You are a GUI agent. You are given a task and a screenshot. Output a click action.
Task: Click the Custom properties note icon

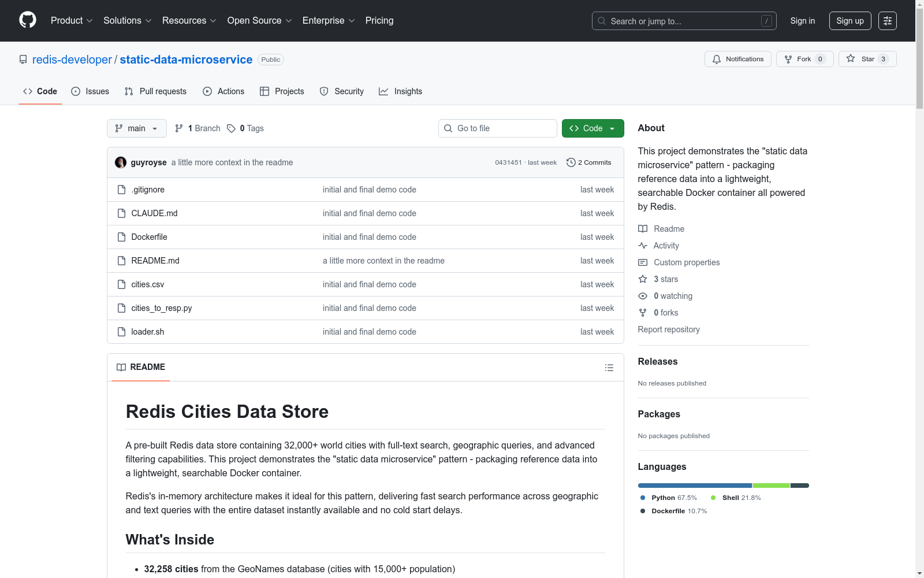[643, 262]
